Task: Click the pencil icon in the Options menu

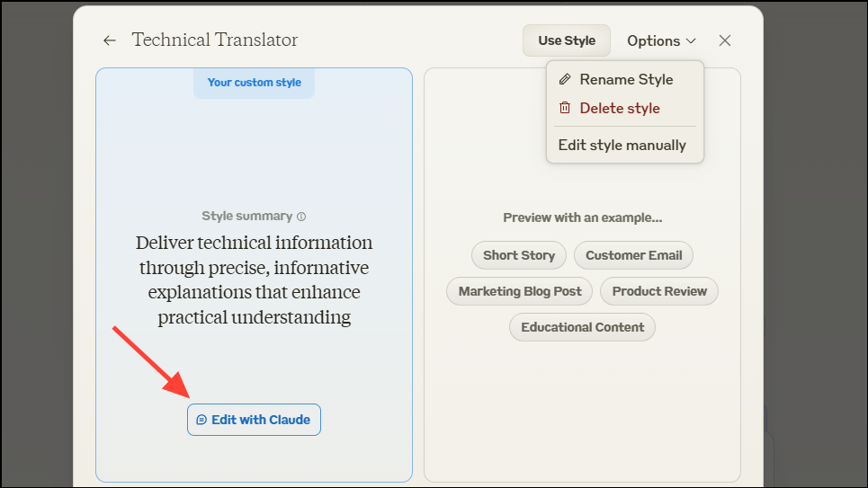Action: pos(565,79)
